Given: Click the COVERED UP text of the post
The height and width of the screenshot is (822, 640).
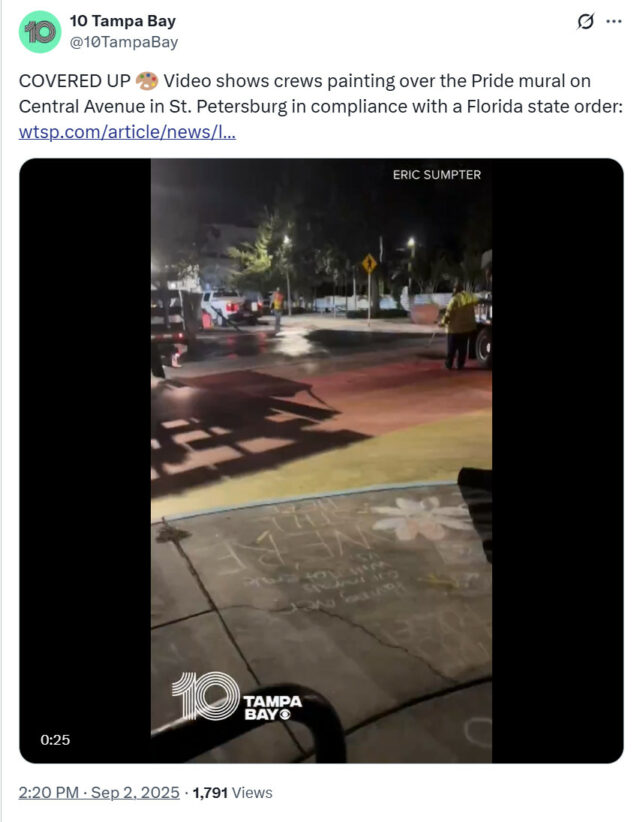Looking at the screenshot, I should click(74, 81).
